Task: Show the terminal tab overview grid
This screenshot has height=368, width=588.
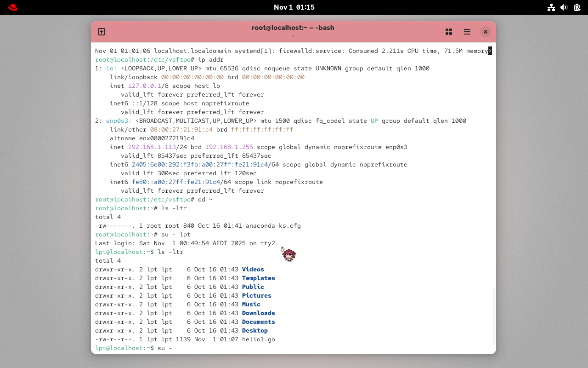Action: coord(448,32)
